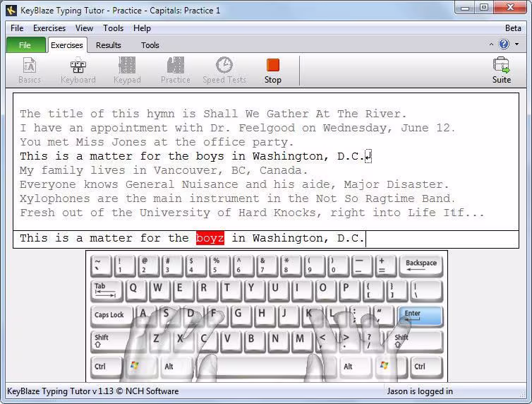Click into the typing input field

(266, 239)
